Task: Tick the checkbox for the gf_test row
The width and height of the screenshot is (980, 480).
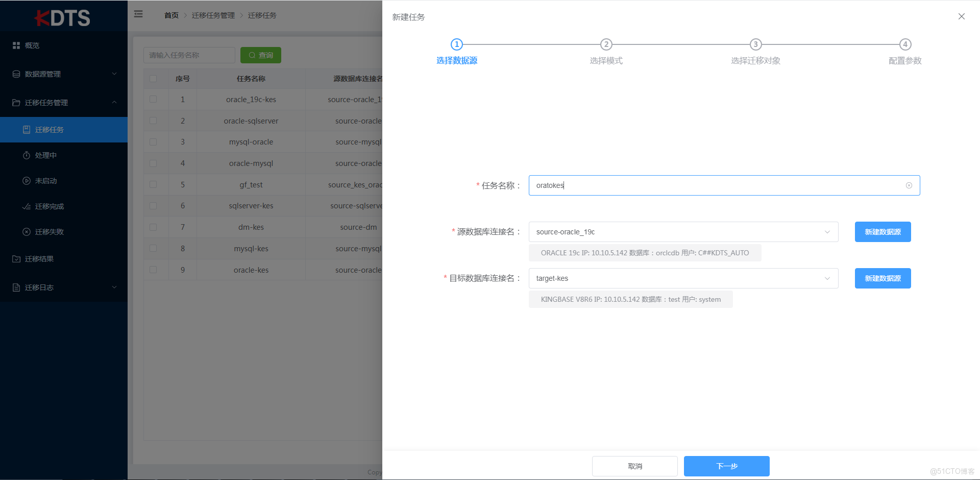Action: tap(153, 185)
